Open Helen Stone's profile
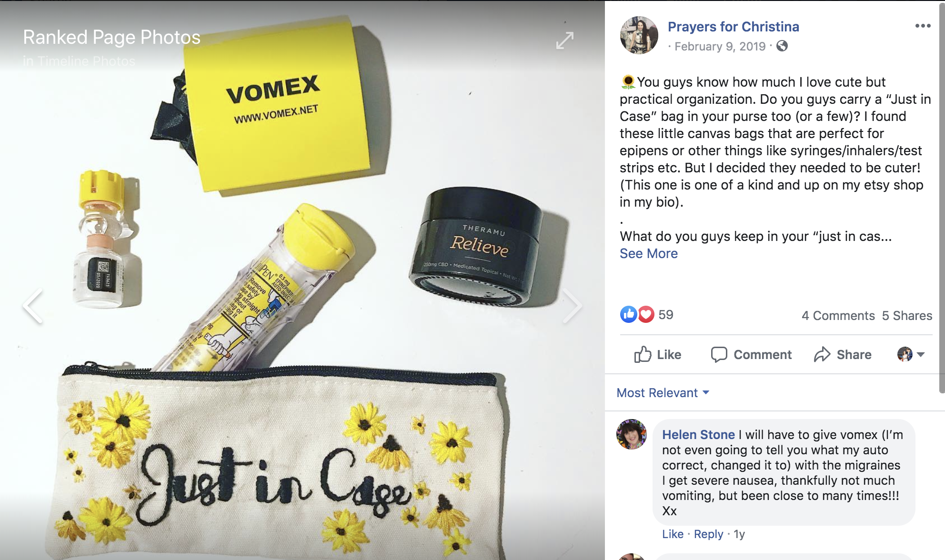 point(698,435)
